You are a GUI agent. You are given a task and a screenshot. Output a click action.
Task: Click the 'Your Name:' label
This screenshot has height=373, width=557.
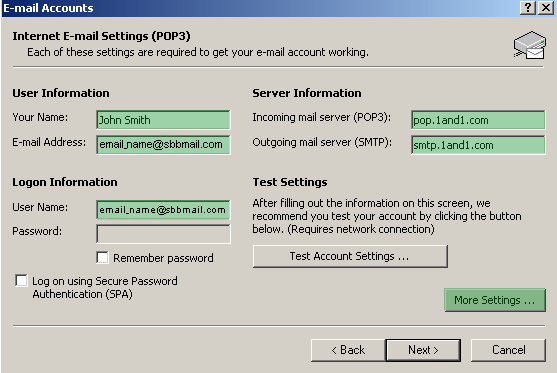point(40,117)
